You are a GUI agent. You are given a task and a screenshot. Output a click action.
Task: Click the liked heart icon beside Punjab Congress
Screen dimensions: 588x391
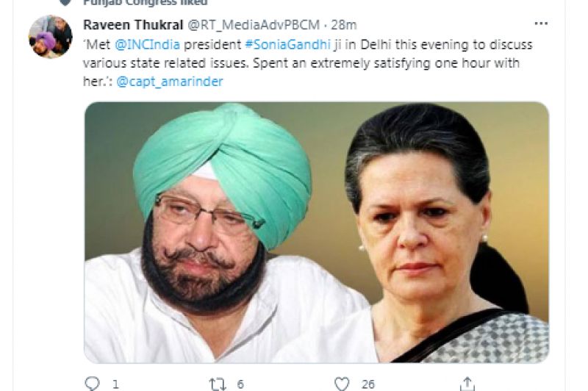[x=65, y=3]
